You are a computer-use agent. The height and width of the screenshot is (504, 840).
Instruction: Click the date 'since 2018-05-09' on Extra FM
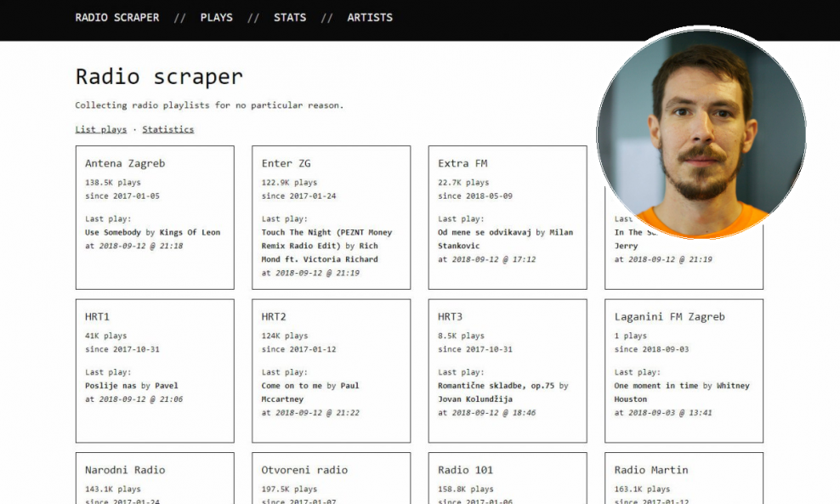[x=475, y=195]
